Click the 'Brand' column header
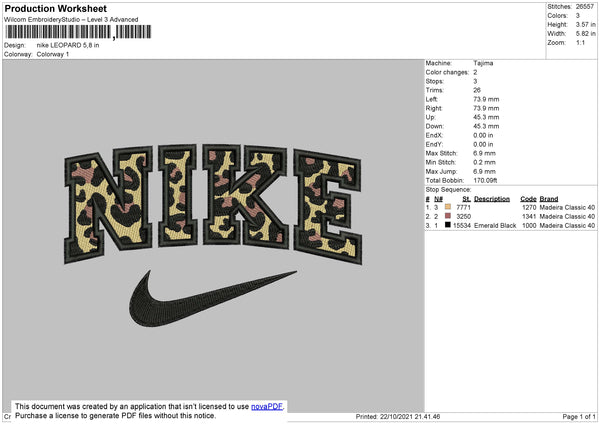 coord(549,199)
